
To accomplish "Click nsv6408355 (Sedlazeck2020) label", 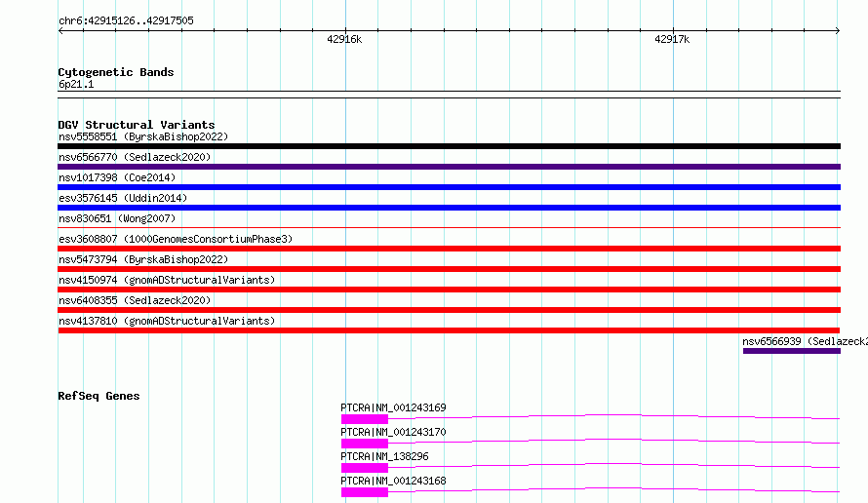I will tap(135, 300).
